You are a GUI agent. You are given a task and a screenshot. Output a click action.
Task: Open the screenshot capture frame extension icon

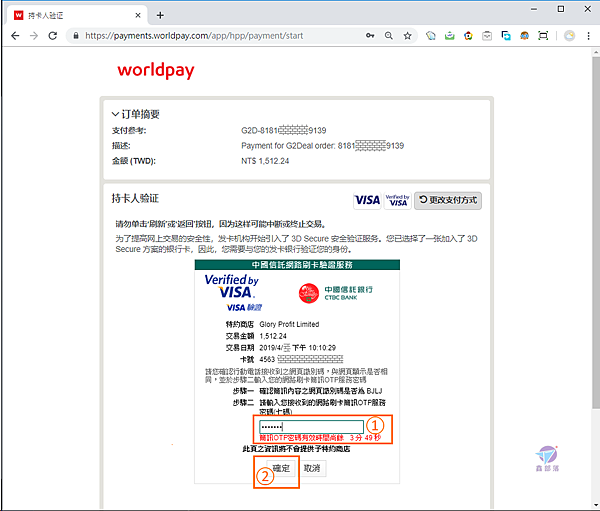[543, 36]
